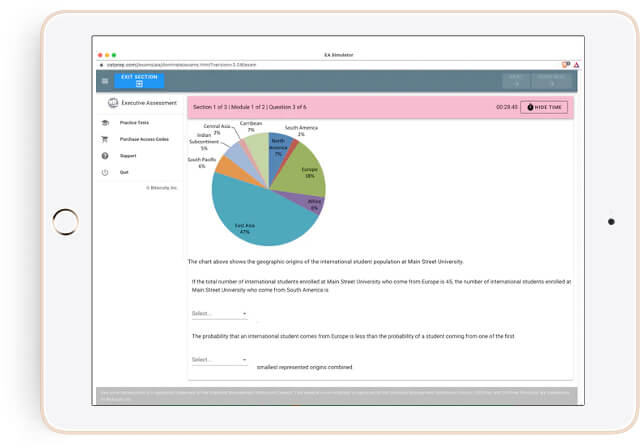Click the green macOS maximize window dot
The image size is (640, 446).
pyautogui.click(x=114, y=55)
